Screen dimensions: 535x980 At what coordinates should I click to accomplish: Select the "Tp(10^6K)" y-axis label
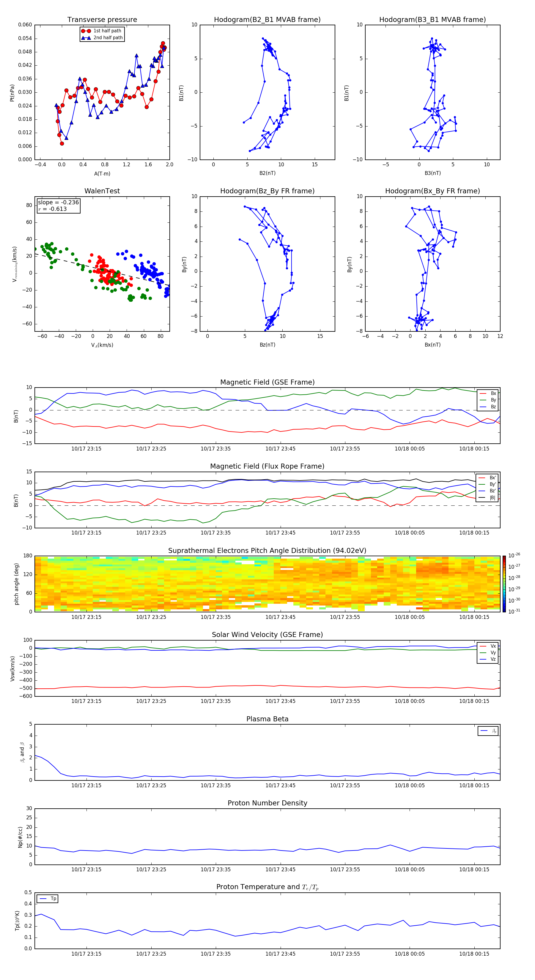coord(17,921)
